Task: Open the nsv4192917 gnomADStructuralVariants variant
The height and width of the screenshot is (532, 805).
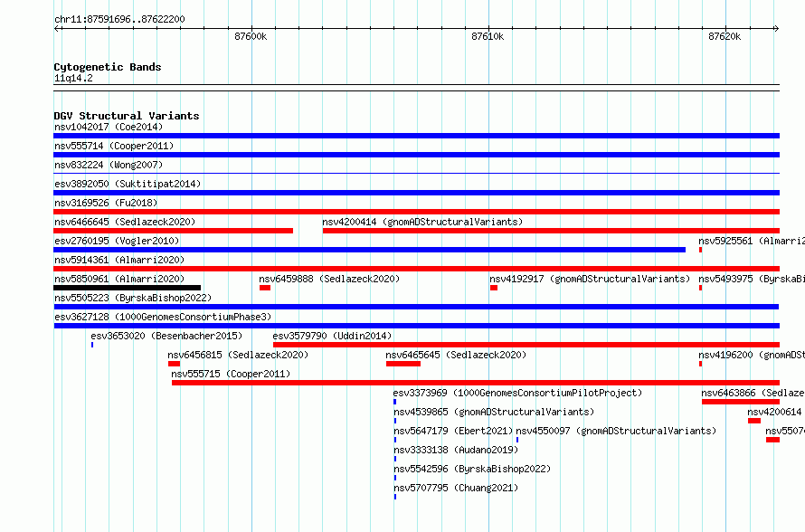Action: pos(494,288)
